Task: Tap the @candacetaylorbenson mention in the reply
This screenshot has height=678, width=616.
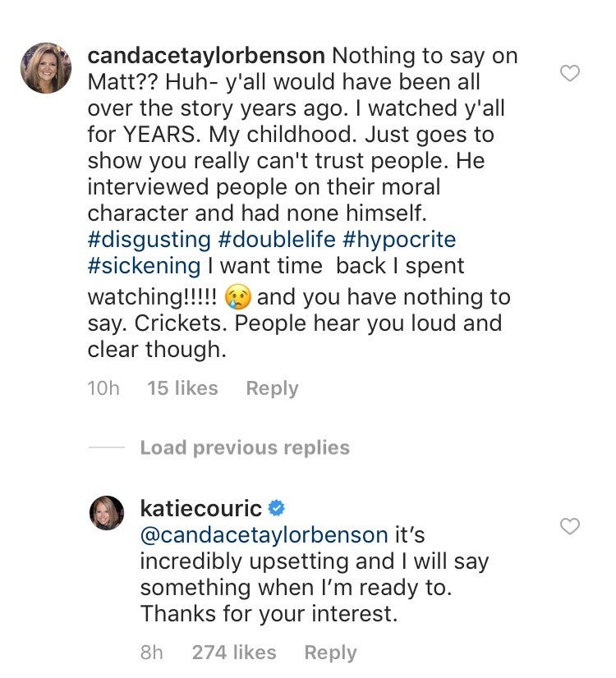Action: click(264, 535)
